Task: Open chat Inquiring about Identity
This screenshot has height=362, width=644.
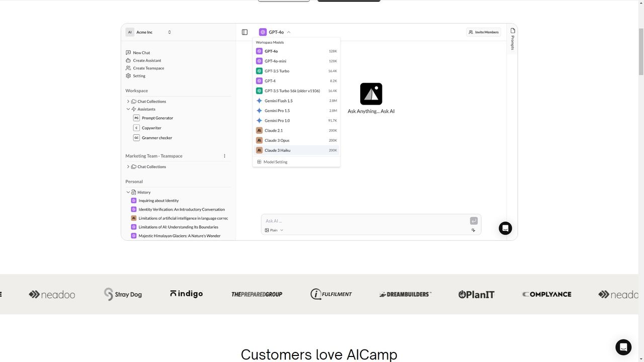Action: coord(155,201)
